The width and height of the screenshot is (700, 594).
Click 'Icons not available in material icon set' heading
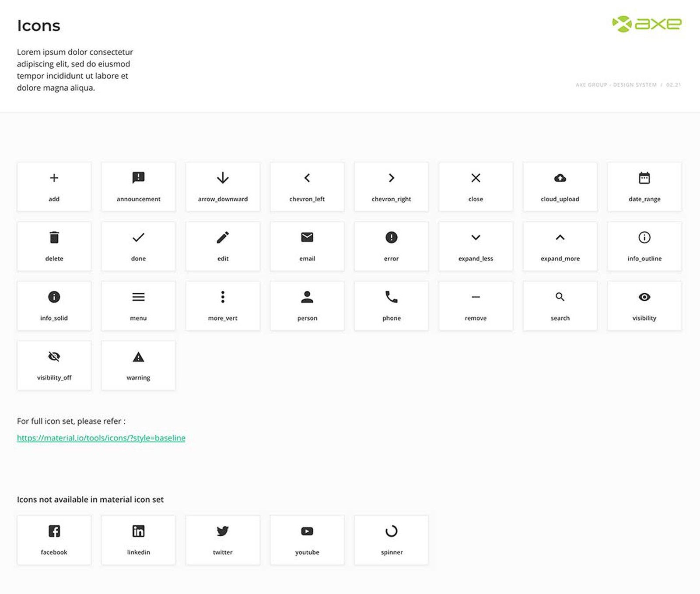point(90,499)
